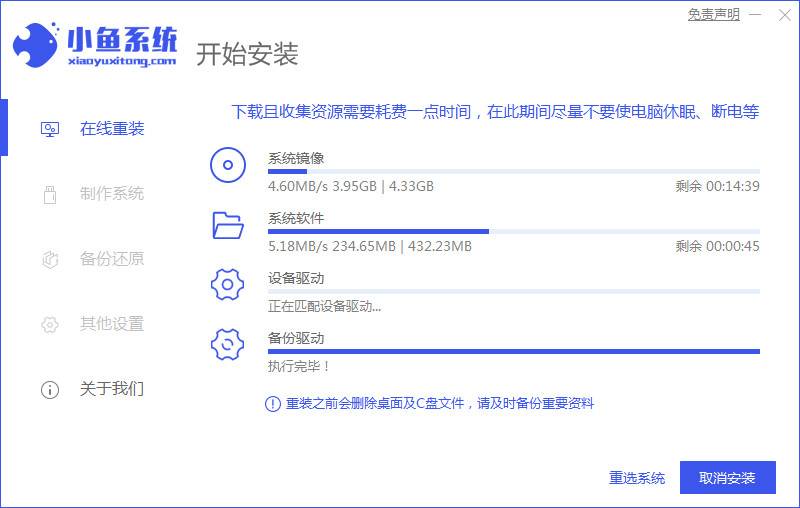Close the installer window
The width and height of the screenshot is (800, 508).
785,15
